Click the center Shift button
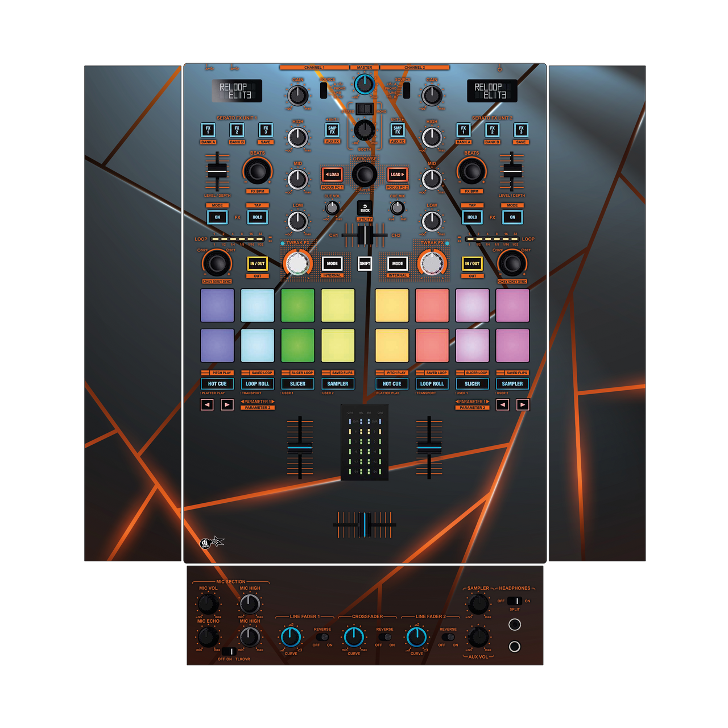 (365, 264)
